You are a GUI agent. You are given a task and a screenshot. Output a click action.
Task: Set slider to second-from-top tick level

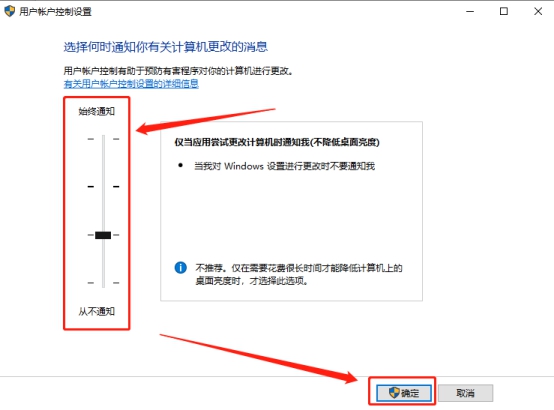click(x=103, y=186)
